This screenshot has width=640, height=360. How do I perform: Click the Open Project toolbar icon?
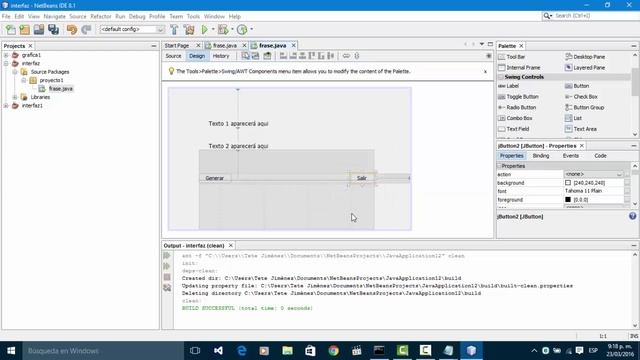point(39,29)
